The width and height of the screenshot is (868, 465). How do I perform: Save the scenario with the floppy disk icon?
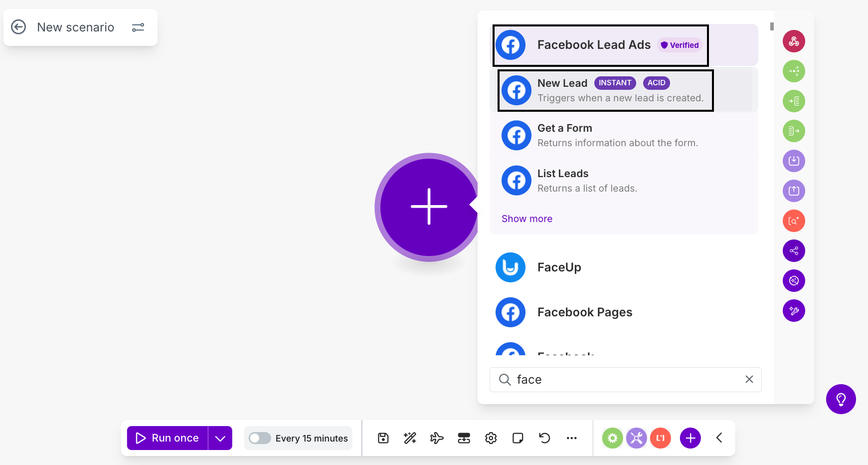tap(383, 438)
